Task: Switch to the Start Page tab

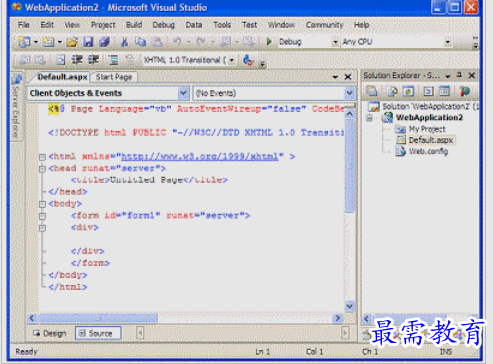Action: [x=114, y=77]
